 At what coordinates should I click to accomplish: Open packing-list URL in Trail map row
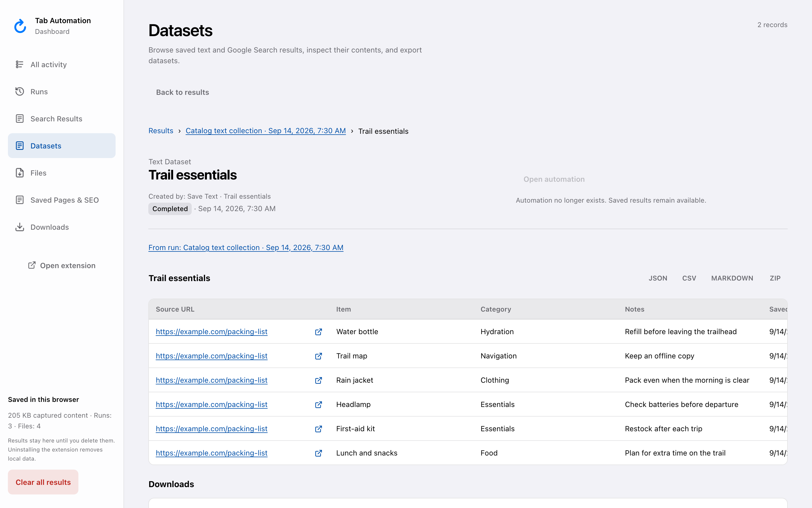pos(211,356)
